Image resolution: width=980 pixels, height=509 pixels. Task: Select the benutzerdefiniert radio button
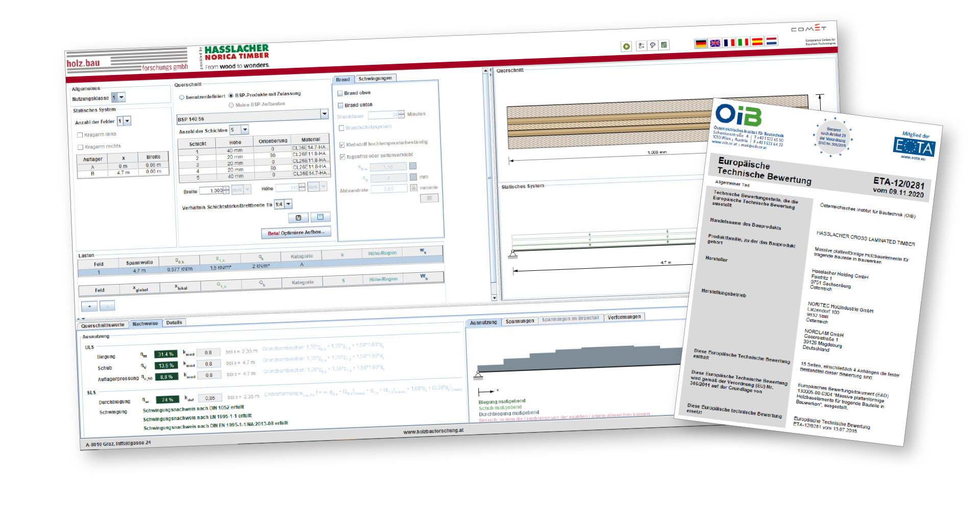click(182, 97)
